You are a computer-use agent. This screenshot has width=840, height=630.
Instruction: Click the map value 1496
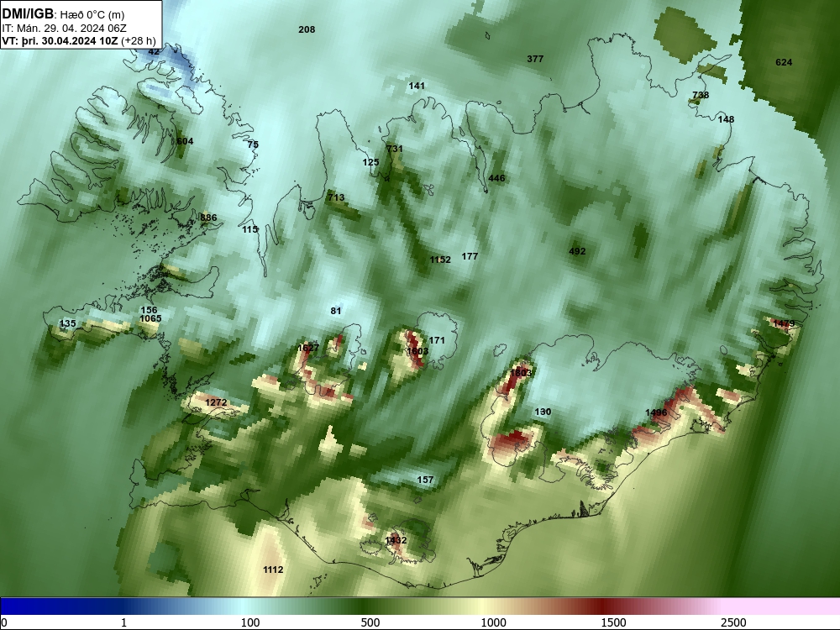click(x=656, y=412)
